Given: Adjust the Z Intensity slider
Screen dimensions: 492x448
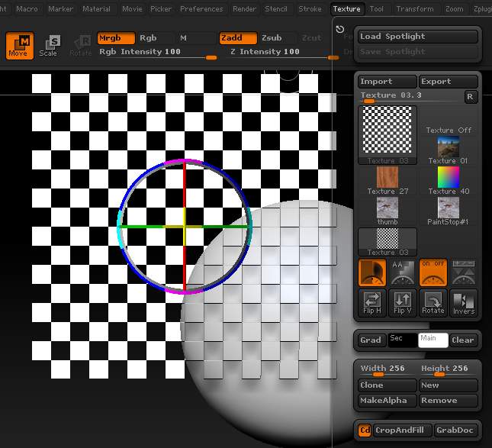Looking at the screenshot, I should [284, 53].
